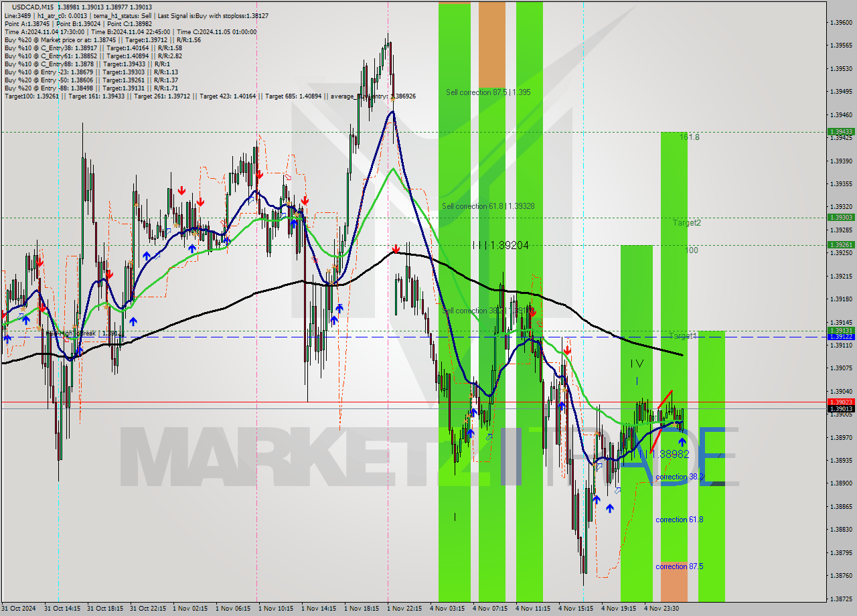Click the 1.39075 price axis value

[841, 368]
